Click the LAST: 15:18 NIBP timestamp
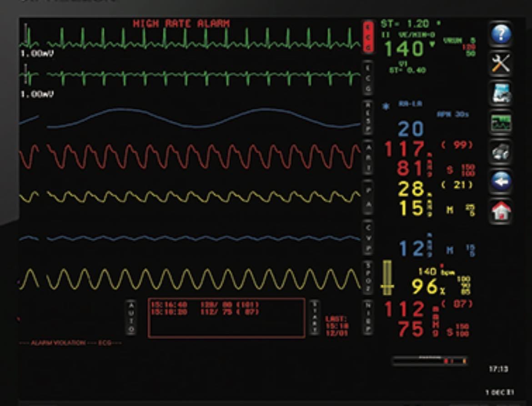Viewport: 532px width, 406px height. coord(337,326)
